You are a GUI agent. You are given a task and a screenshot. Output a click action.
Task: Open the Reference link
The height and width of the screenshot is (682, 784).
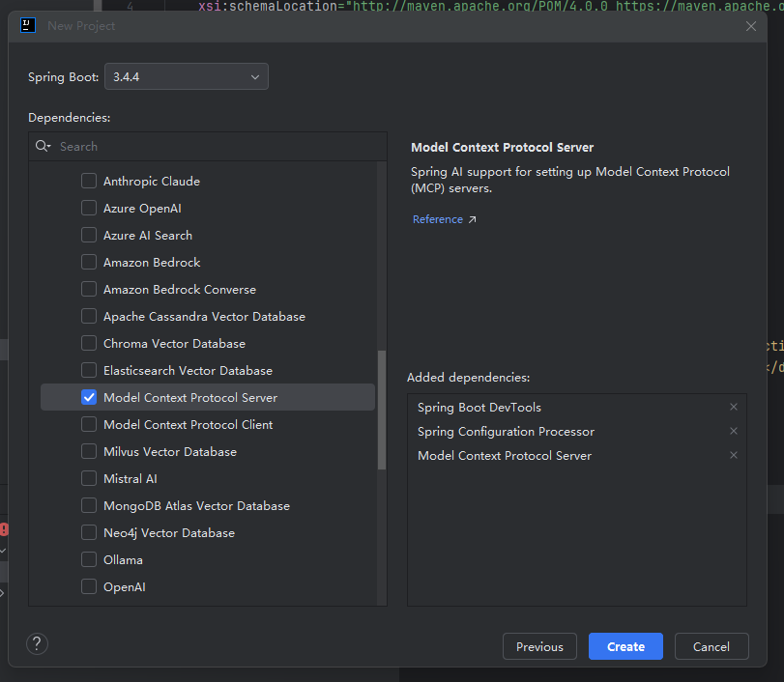tap(438, 219)
